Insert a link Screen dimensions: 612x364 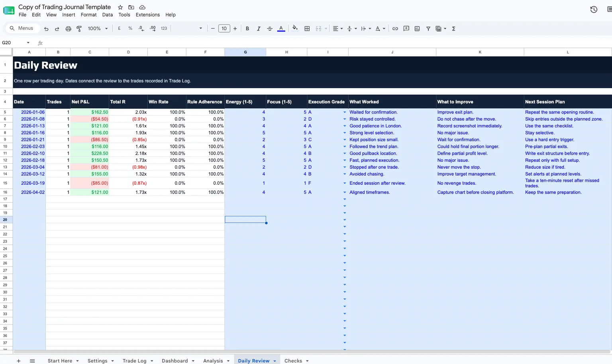pos(395,29)
